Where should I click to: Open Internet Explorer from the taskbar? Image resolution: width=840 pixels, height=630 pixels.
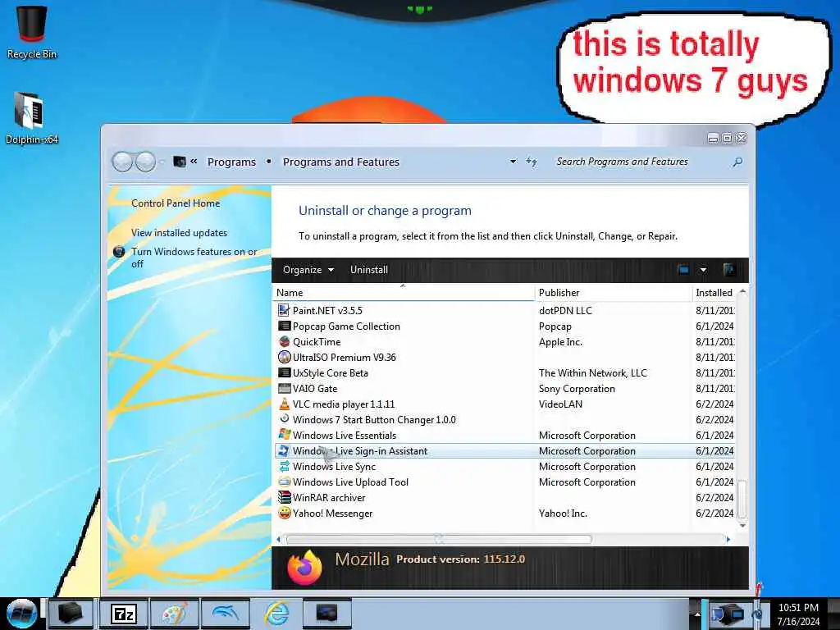coord(276,614)
